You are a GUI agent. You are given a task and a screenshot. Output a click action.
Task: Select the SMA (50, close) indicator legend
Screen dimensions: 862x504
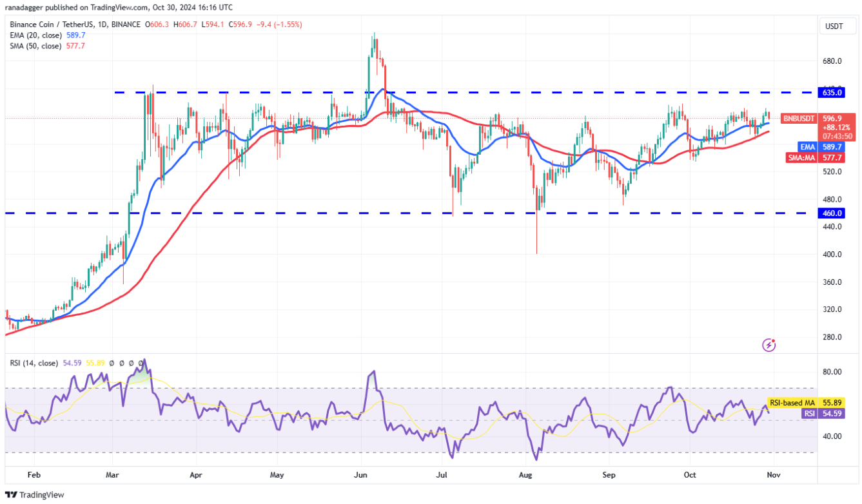pyautogui.click(x=35, y=46)
